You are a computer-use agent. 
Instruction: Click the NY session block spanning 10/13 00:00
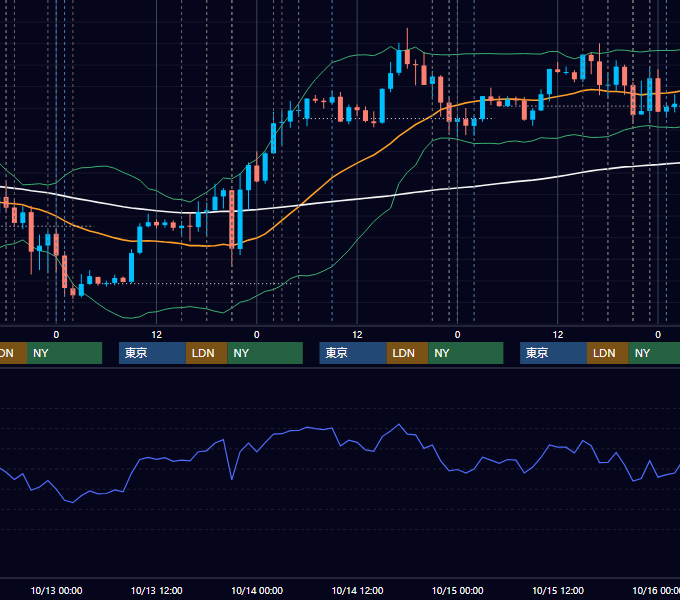tap(64, 353)
